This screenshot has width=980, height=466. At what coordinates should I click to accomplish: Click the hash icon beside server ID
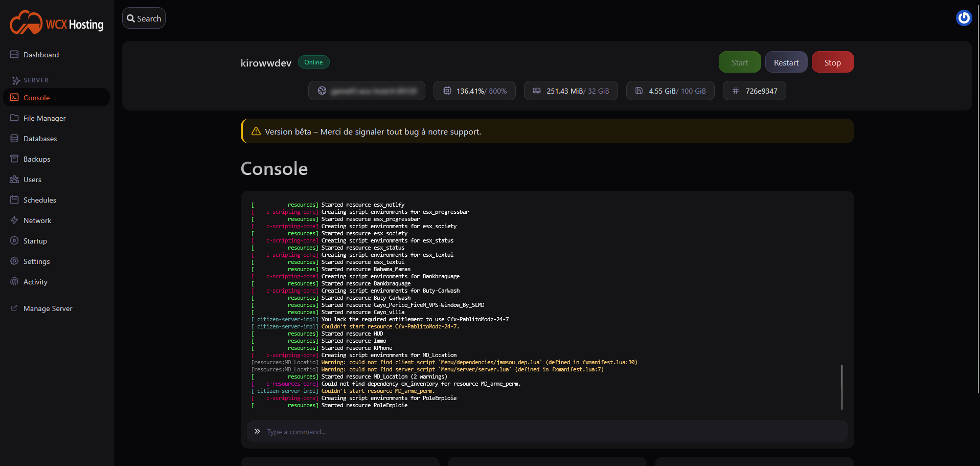click(736, 91)
